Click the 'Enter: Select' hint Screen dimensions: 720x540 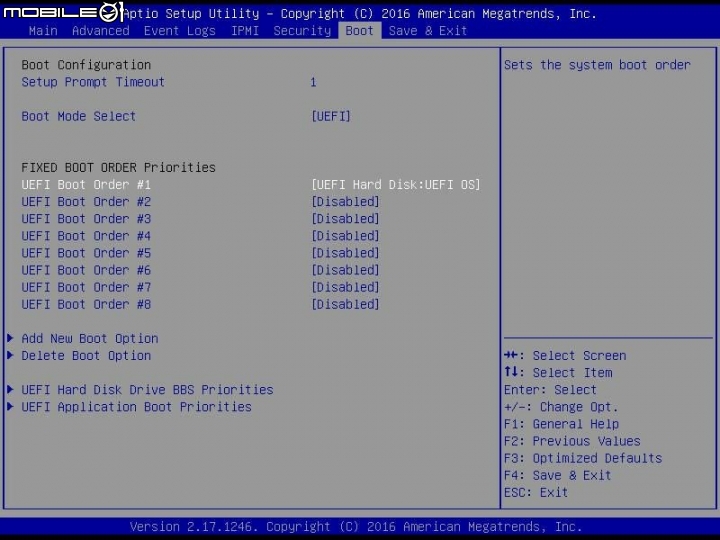pyautogui.click(x=550, y=390)
